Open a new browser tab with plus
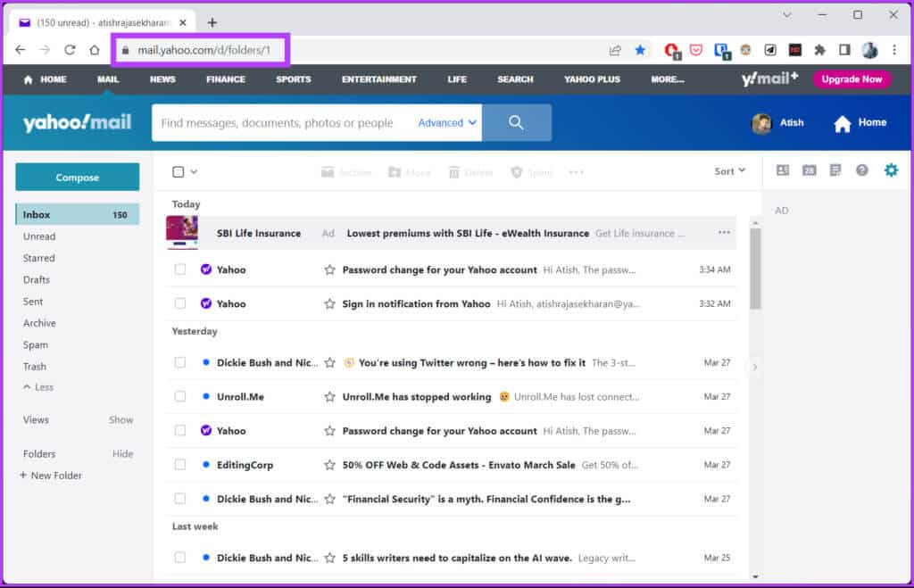Viewport: 914px width, 588px height. 212,22
